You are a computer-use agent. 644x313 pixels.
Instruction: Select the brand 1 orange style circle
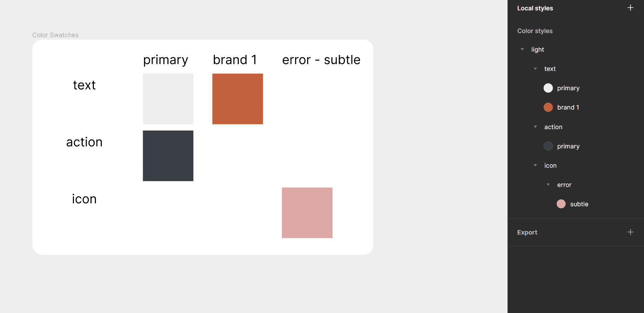(548, 107)
